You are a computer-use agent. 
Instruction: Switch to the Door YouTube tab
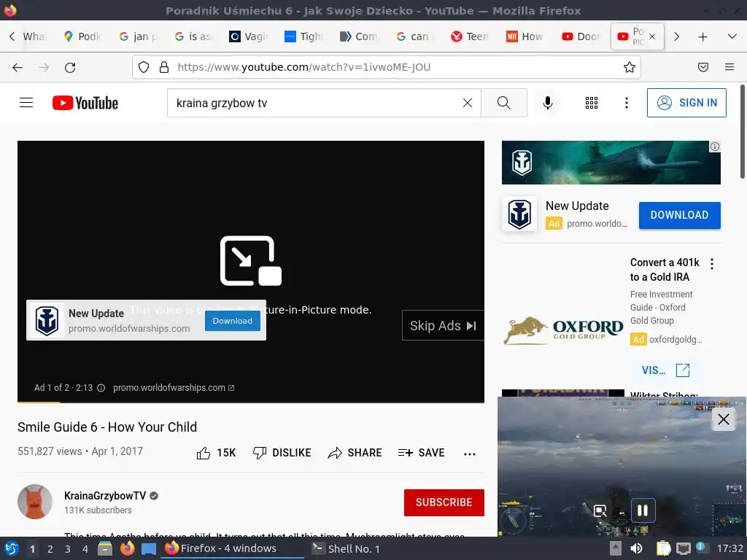[x=581, y=36]
